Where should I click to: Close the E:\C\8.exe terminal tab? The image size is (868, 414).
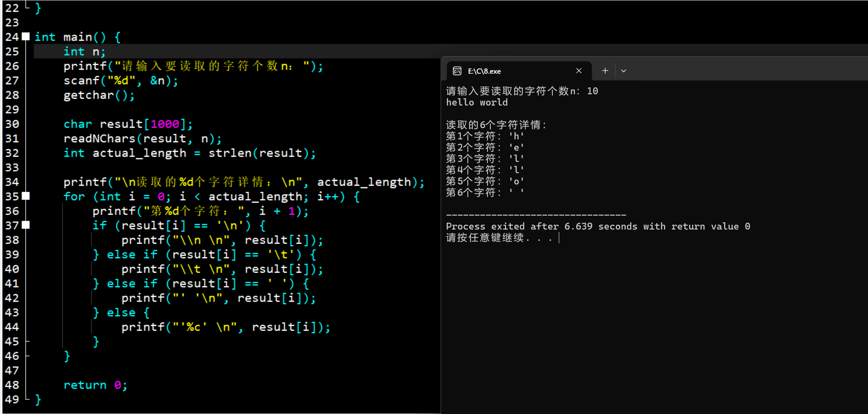point(579,71)
